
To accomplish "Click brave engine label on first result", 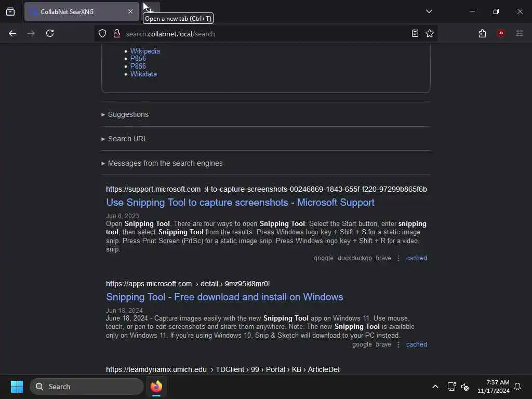I will click(x=383, y=258).
